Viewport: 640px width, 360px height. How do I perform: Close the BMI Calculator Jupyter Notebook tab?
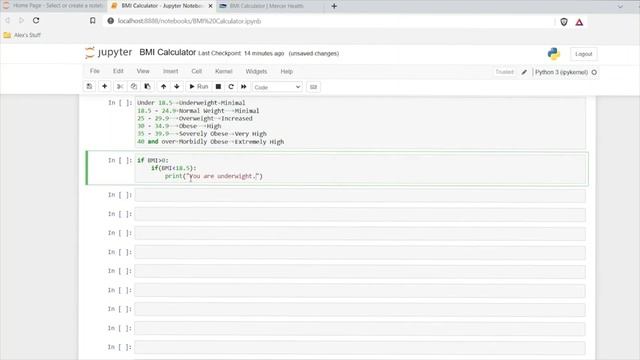click(210, 6)
